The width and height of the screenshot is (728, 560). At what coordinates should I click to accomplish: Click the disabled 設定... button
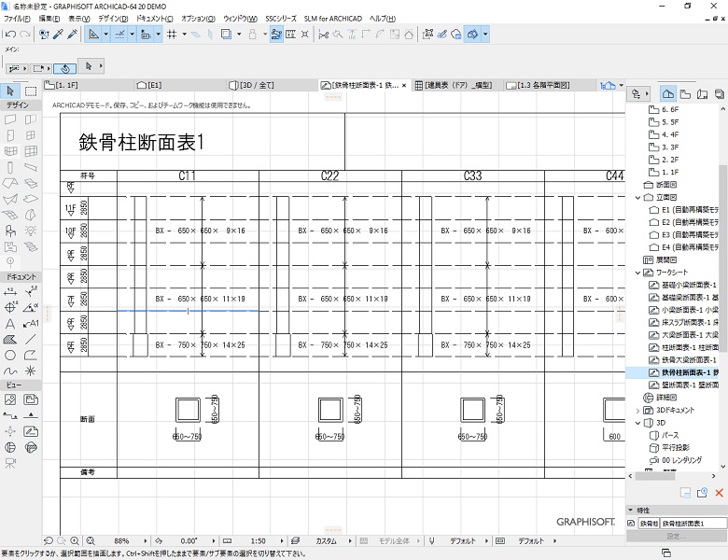(677, 537)
